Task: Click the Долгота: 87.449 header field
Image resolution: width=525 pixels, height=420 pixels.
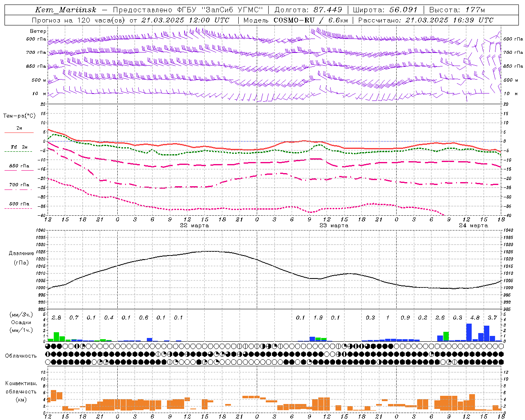Action: tap(308, 10)
